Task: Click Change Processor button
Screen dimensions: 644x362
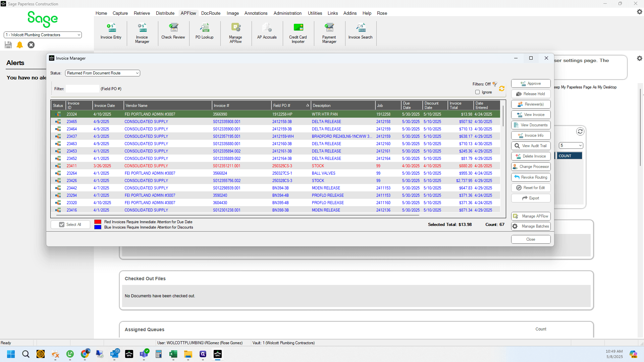Action: (x=531, y=167)
